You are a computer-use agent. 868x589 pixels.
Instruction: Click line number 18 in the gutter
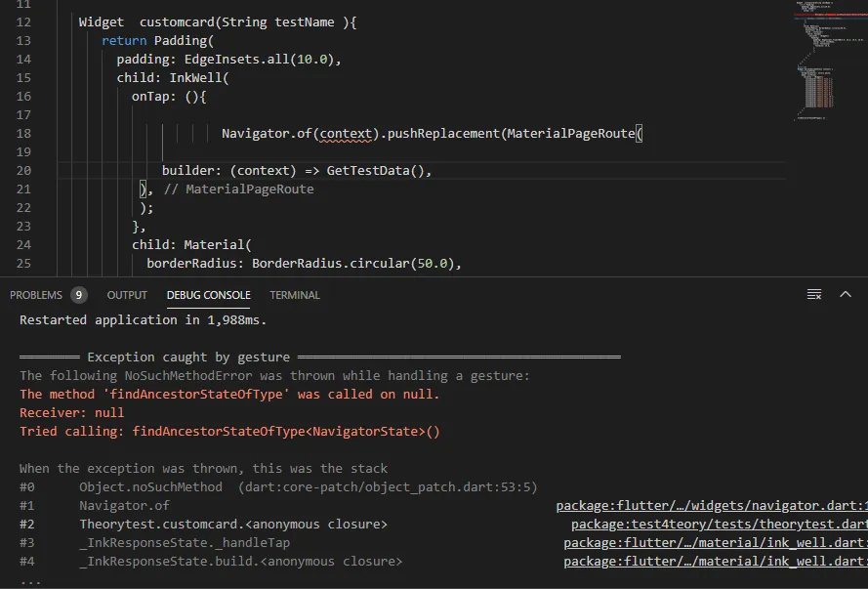tap(23, 134)
